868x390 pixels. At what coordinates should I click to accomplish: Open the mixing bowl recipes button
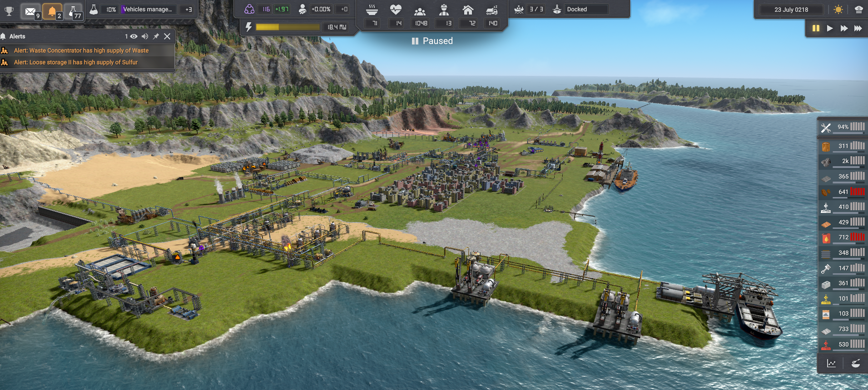856,363
